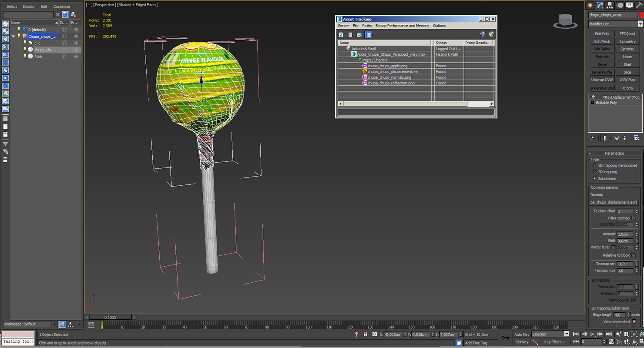This screenshot has height=348, width=644.
Task: Select 3D mapping type
Action: (x=594, y=172)
